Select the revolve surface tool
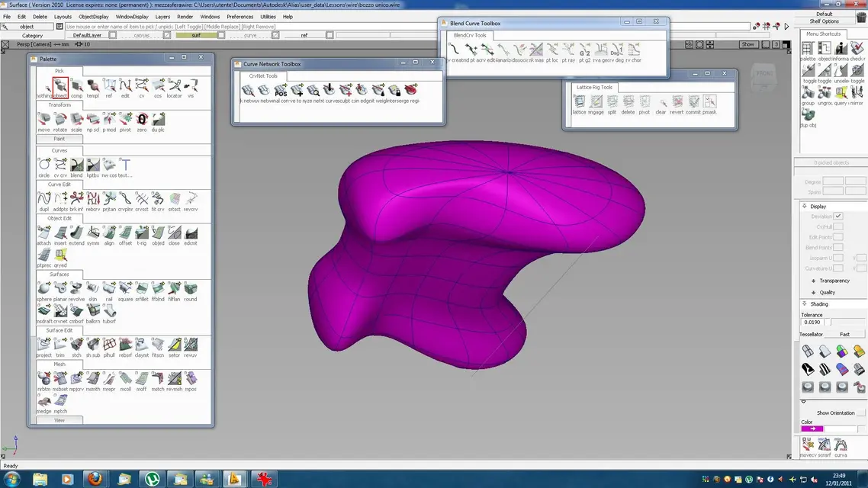 (x=76, y=291)
